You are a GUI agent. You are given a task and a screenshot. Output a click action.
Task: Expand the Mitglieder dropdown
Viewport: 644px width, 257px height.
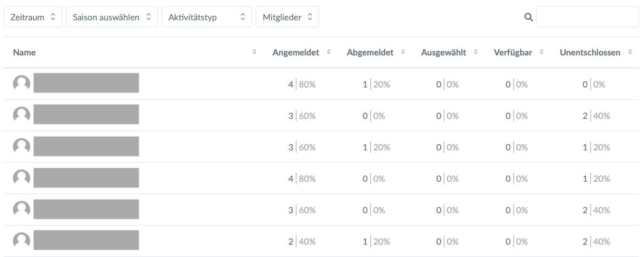click(x=287, y=17)
